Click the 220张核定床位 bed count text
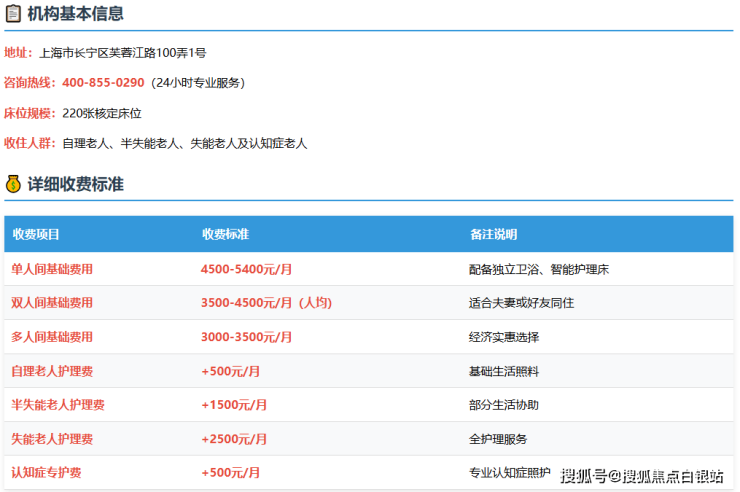Viewport: 740px width, 492px height. (102, 113)
